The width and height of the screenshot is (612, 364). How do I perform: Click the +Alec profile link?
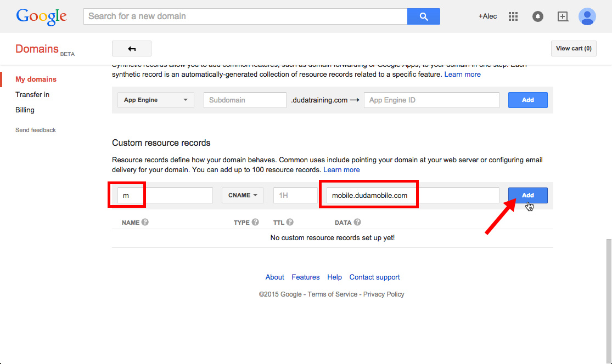tap(487, 16)
